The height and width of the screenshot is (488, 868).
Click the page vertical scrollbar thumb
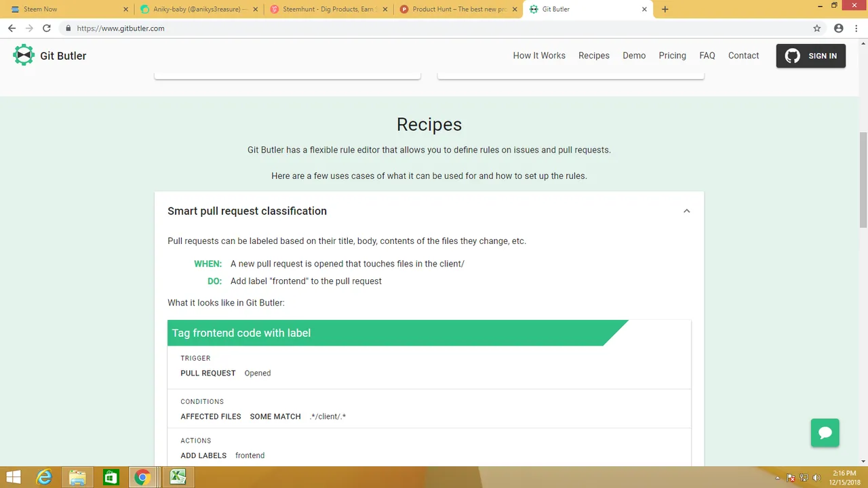(863, 180)
